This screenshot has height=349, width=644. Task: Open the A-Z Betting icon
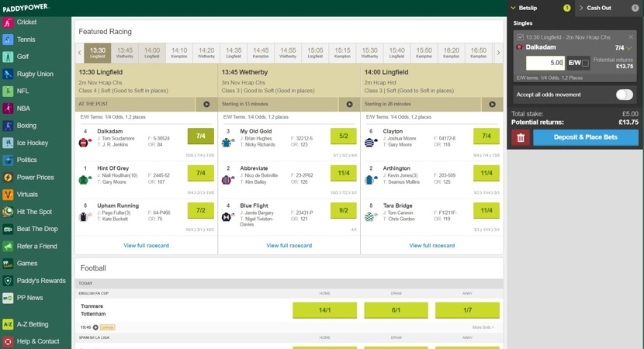(8, 324)
